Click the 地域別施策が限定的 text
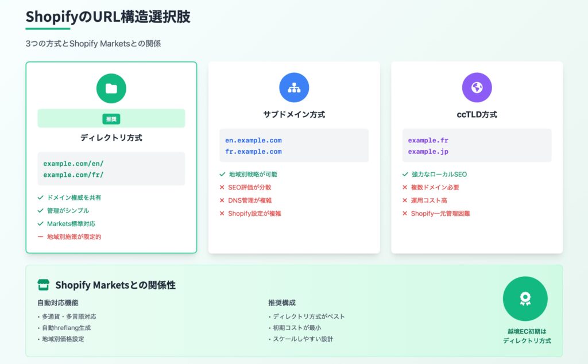 coord(74,237)
